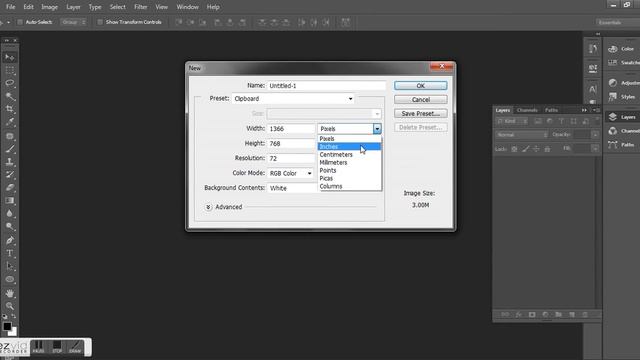This screenshot has height=360, width=640.
Task: Select the Pen tool
Action: tap(9, 240)
